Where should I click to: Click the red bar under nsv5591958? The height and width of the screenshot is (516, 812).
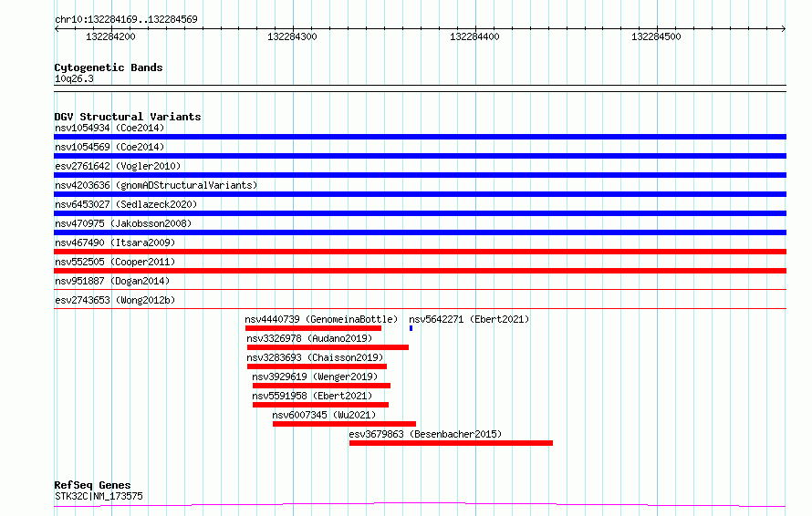tap(320, 405)
